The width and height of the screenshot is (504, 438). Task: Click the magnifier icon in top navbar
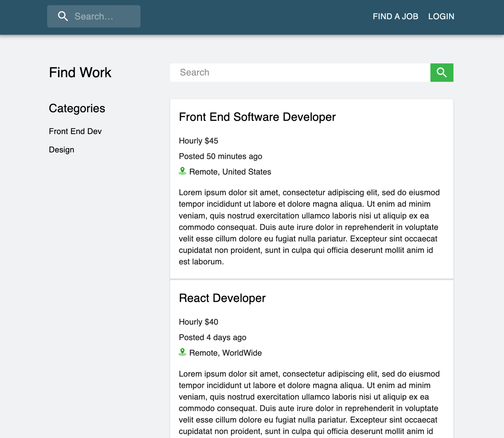point(63,16)
